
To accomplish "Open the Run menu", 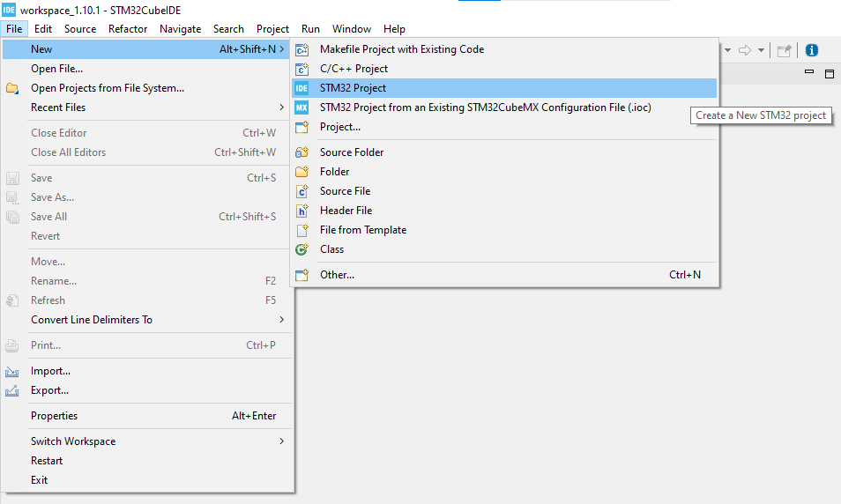I will coord(310,29).
